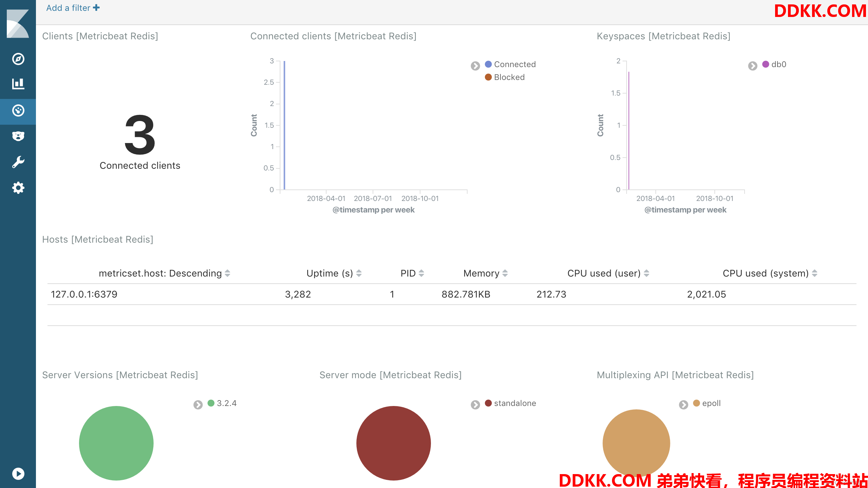Image resolution: width=868 pixels, height=488 pixels.
Task: Click Clients [Metricbeat Redis] panel title
Action: point(100,36)
